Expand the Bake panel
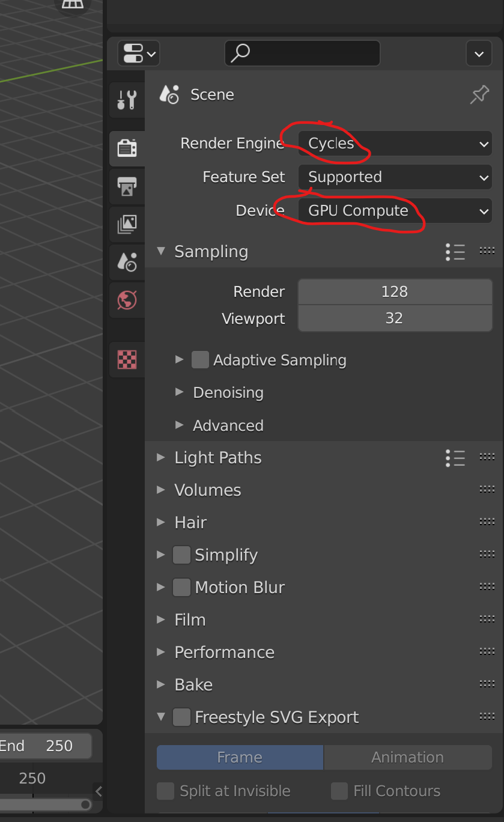This screenshot has width=504, height=822. 160,684
